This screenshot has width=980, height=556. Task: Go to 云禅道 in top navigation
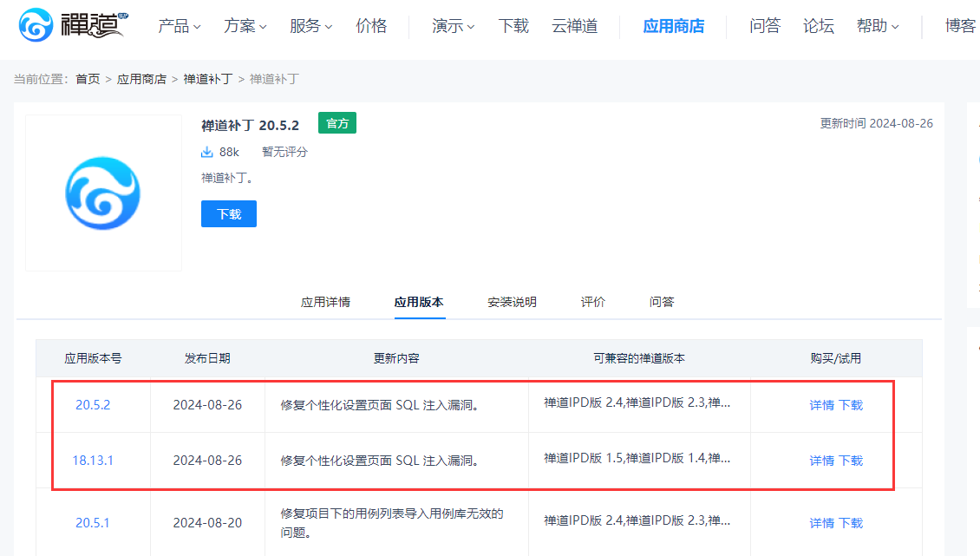[574, 26]
